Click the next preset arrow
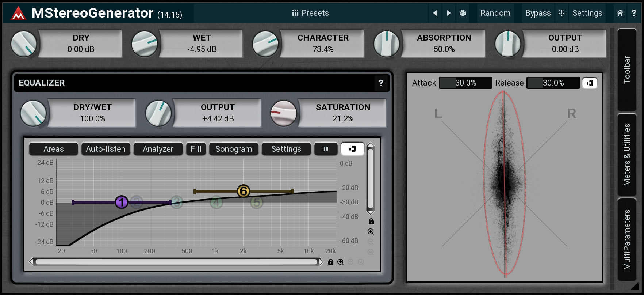This screenshot has width=644, height=295. [449, 13]
